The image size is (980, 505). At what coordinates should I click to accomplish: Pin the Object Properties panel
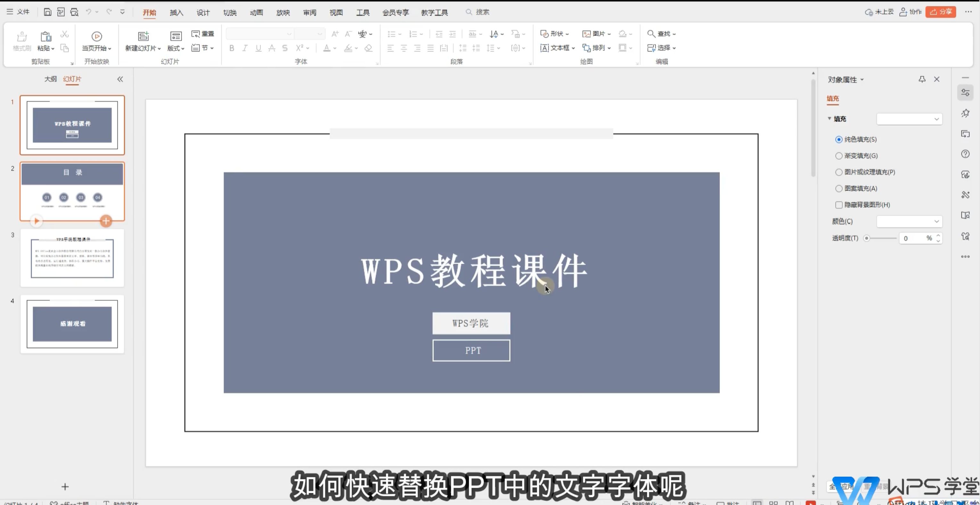pos(922,79)
